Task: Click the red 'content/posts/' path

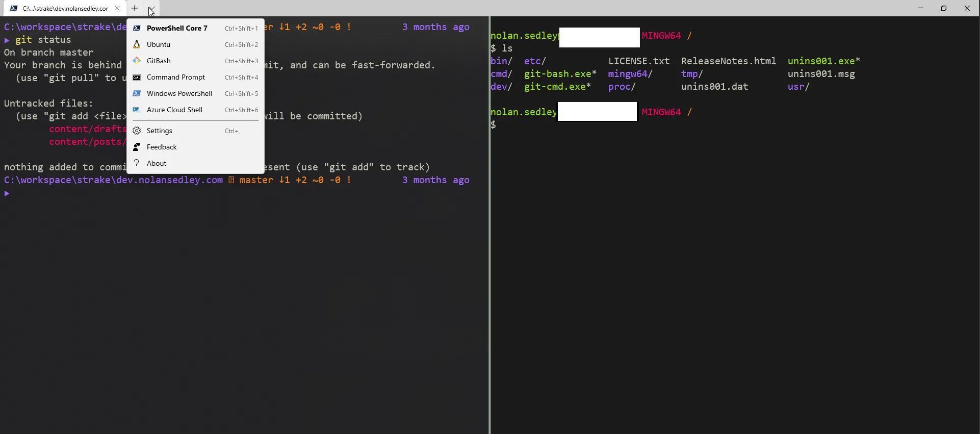Action: click(87, 142)
